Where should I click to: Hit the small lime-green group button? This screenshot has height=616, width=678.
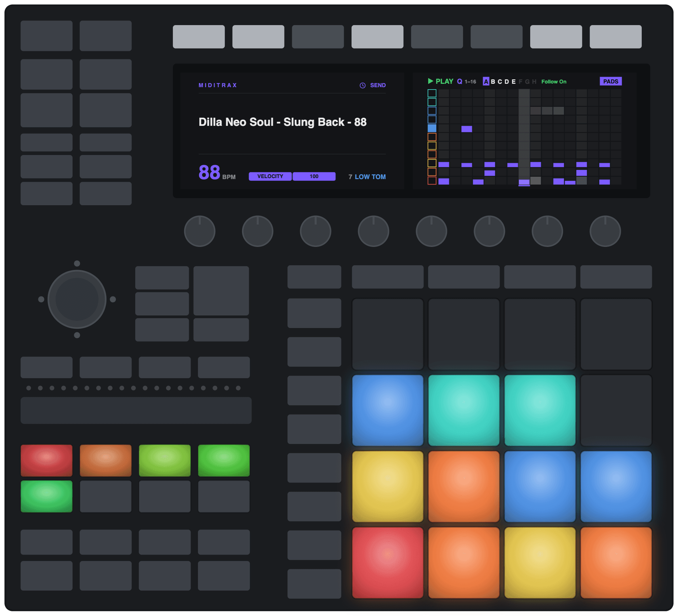click(x=164, y=460)
